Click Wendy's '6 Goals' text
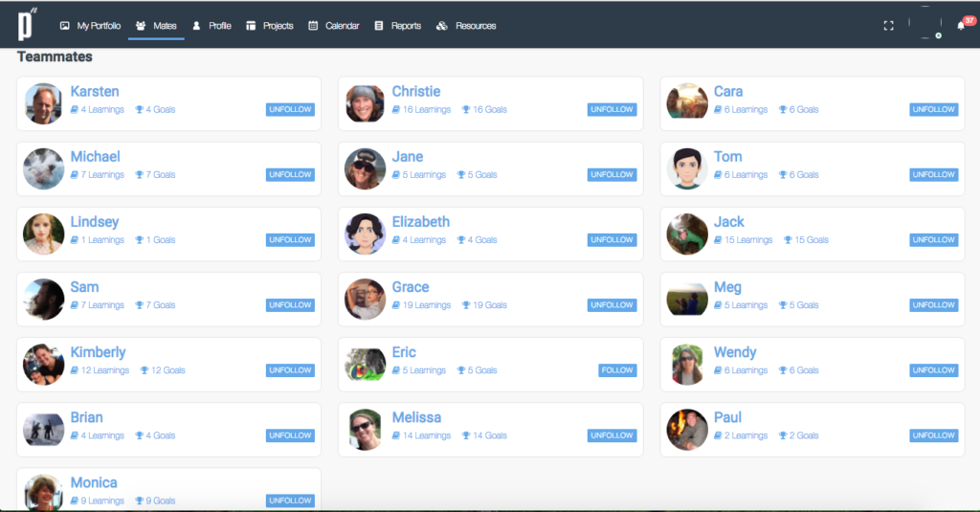The image size is (980, 512). click(x=804, y=370)
